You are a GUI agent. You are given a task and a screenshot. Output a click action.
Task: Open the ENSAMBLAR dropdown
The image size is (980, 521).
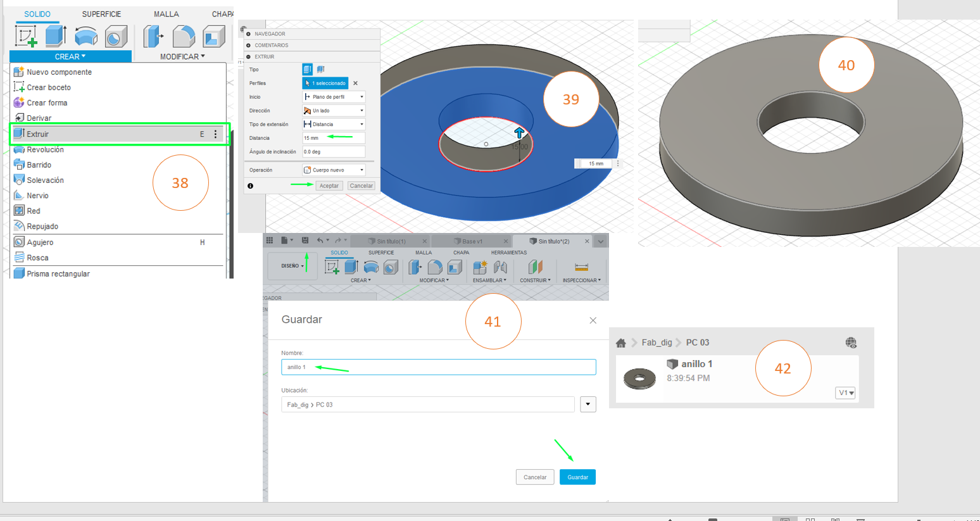[489, 280]
